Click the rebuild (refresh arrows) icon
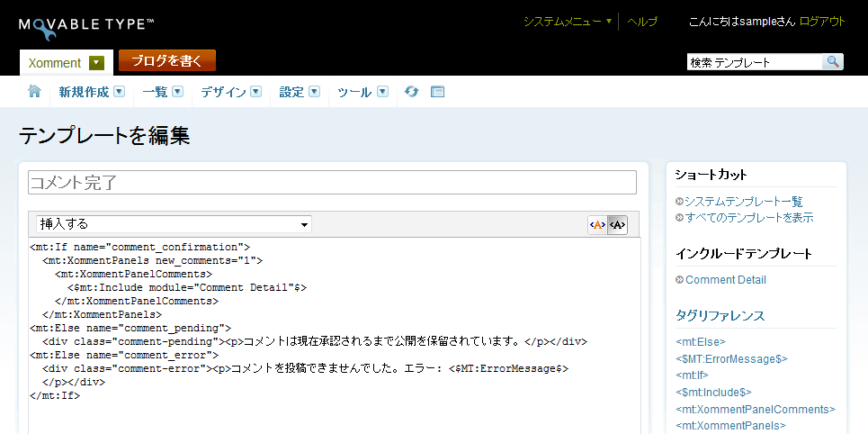 (x=411, y=92)
